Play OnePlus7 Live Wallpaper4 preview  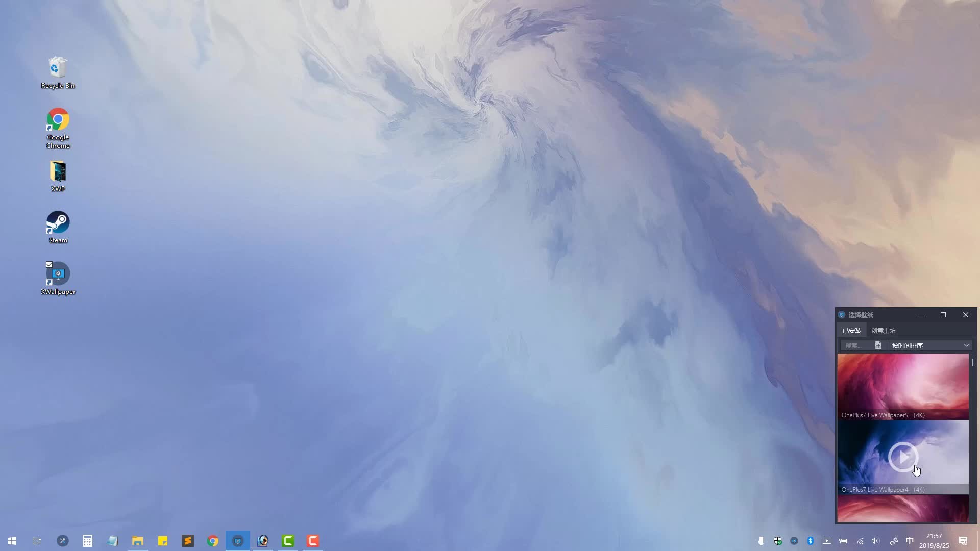[x=903, y=457]
